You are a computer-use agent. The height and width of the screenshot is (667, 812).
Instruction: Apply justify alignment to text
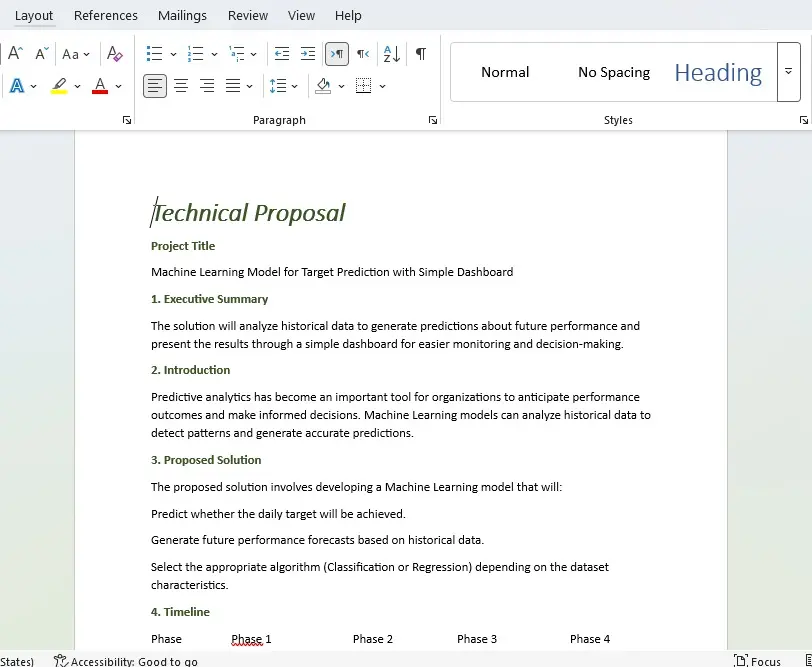(233, 86)
